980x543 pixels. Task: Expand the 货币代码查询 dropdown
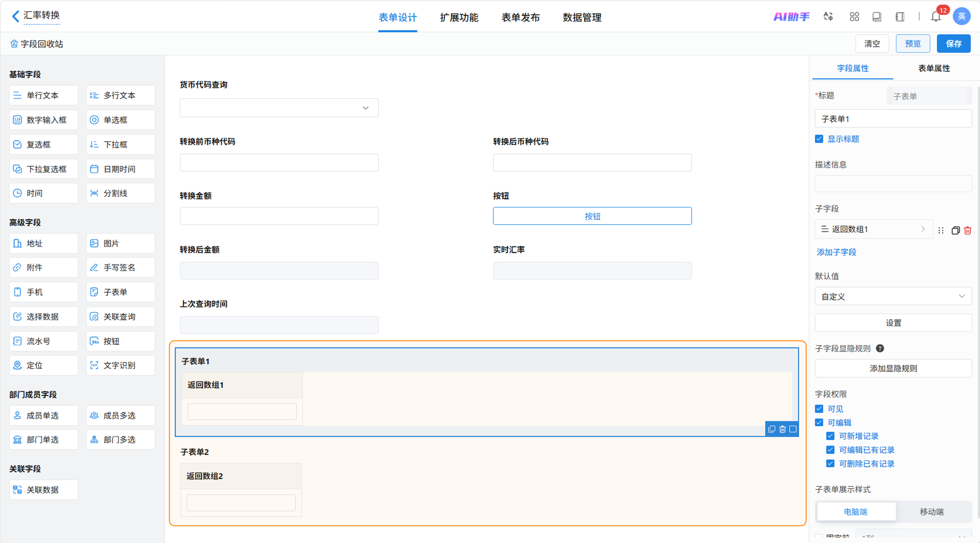point(279,108)
